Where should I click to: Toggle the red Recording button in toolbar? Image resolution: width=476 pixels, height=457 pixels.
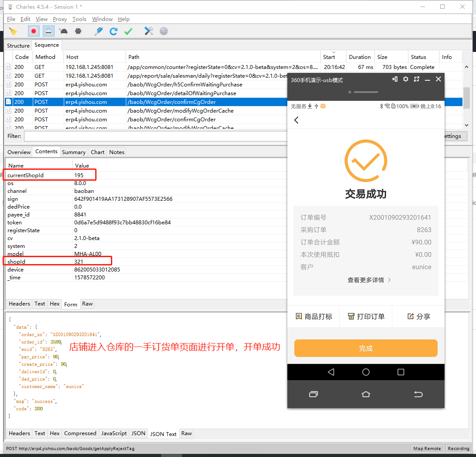coord(33,31)
